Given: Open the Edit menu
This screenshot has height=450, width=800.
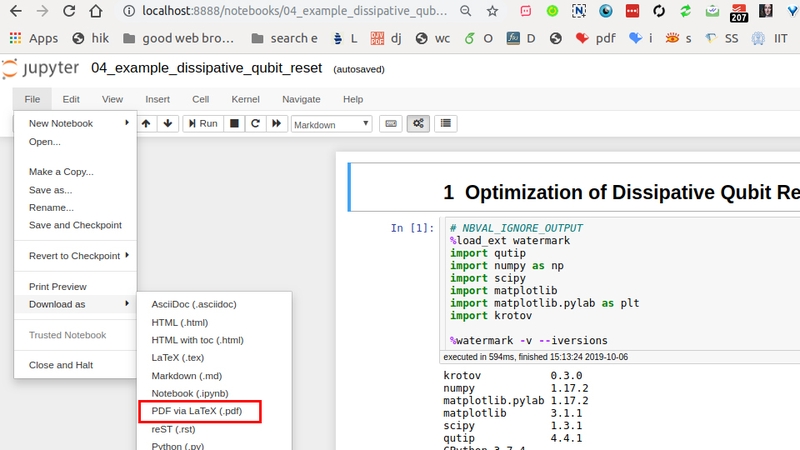Looking at the screenshot, I should coord(71,99).
